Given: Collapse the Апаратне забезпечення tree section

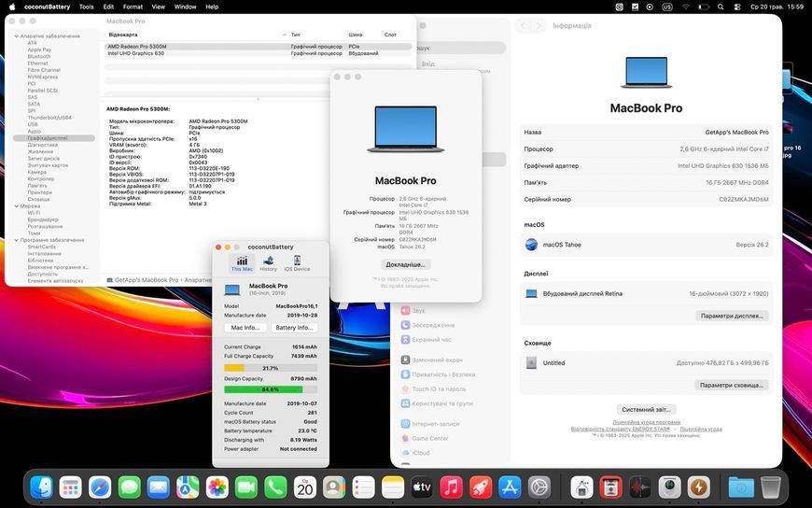Looking at the screenshot, I should tap(17, 36).
